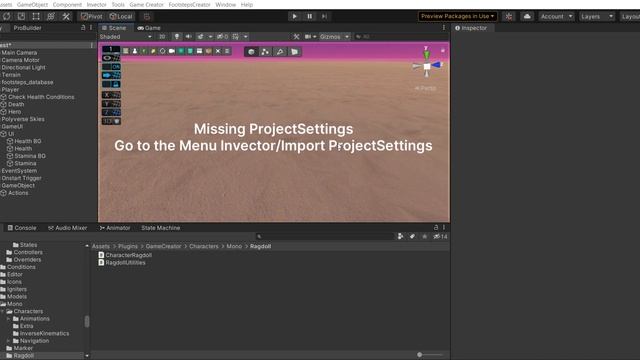This screenshot has width=640, height=360.
Task: Open the FootstepsCreator menu
Action: coord(189,4)
